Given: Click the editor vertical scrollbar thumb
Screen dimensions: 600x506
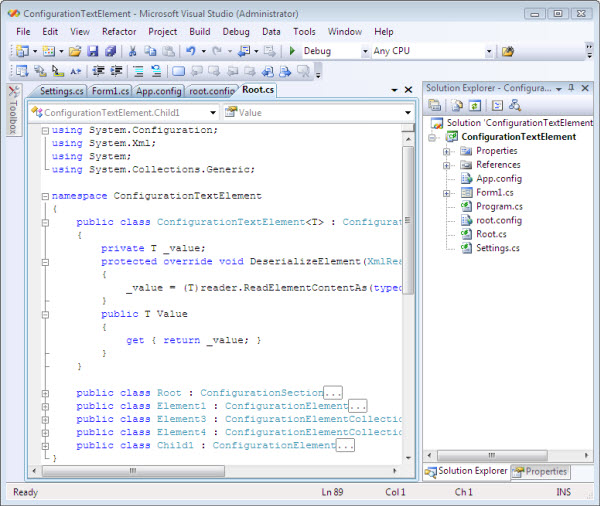Looking at the screenshot, I should (x=408, y=220).
